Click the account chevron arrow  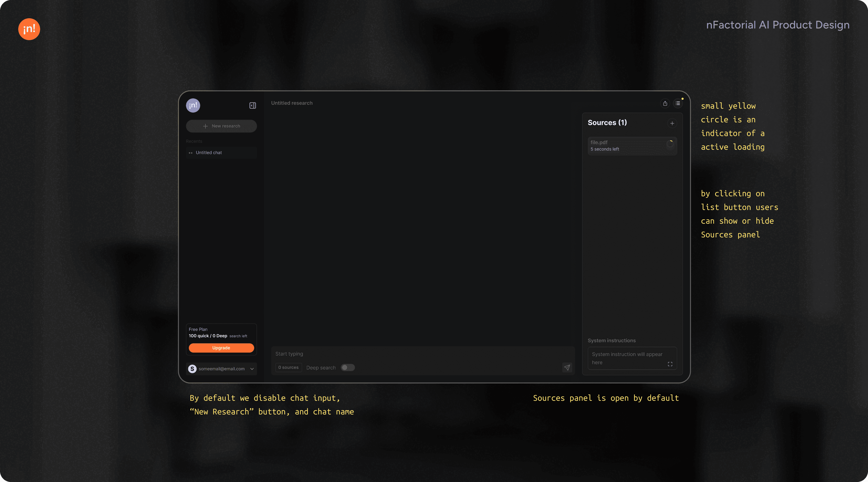click(252, 369)
